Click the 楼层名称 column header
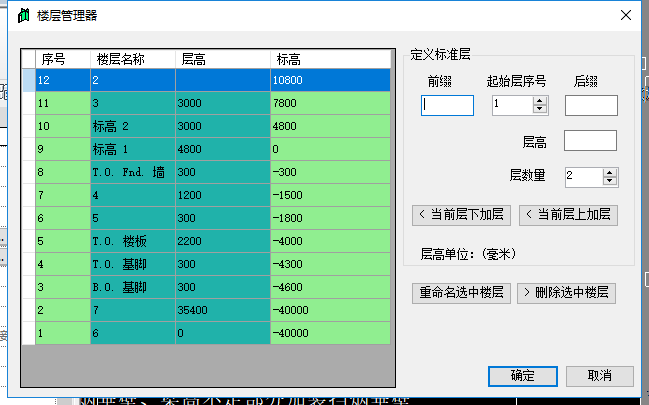This screenshot has height=405, width=649. point(133,59)
